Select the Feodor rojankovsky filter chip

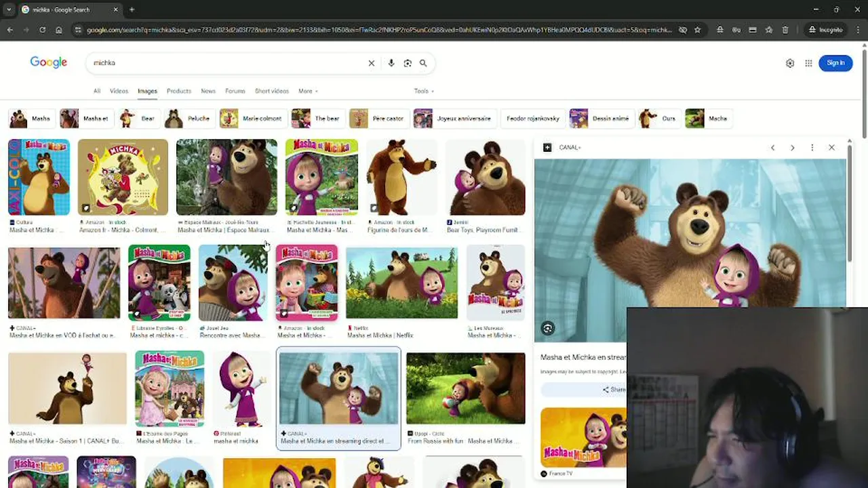532,119
